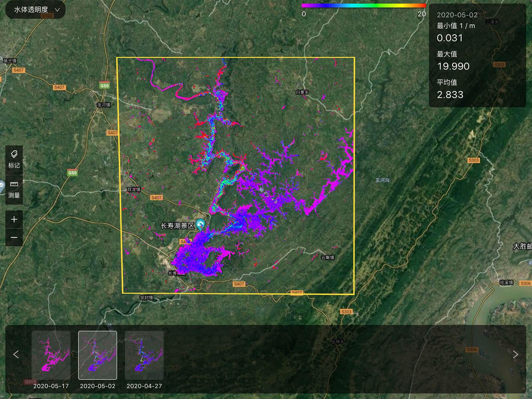Image resolution: width=532 pixels, height=399 pixels.
Task: Click the 云集镇 town label
Action: point(328,257)
